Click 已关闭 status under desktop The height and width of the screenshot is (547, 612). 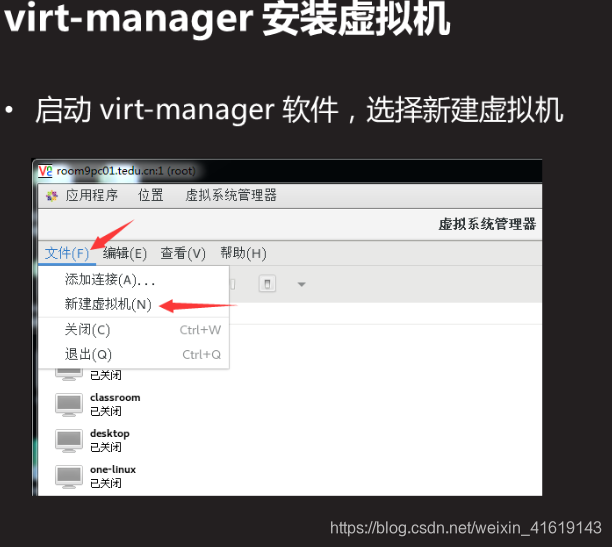point(106,447)
